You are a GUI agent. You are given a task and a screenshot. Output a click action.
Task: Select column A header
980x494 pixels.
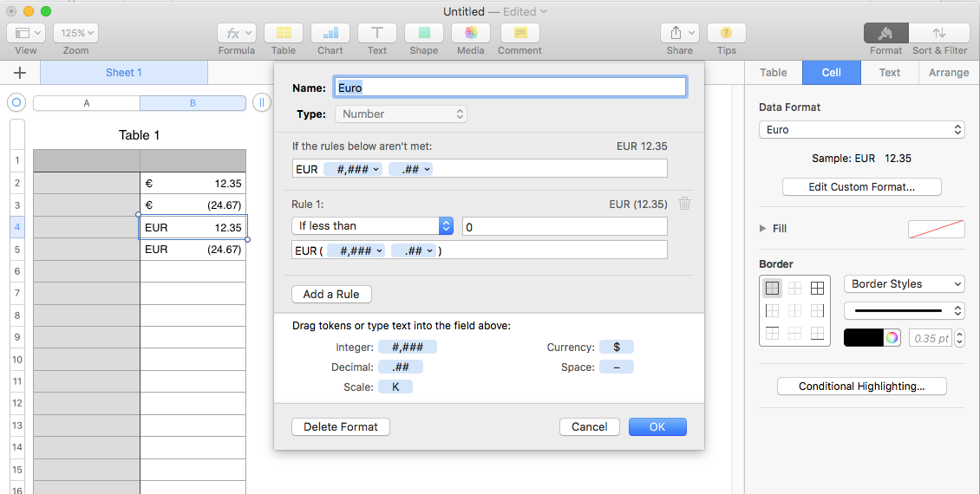click(x=86, y=103)
